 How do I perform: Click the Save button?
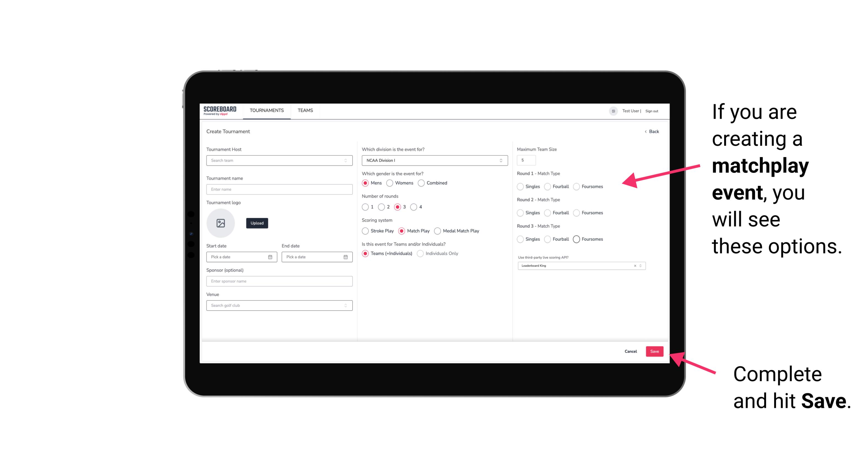click(x=655, y=352)
